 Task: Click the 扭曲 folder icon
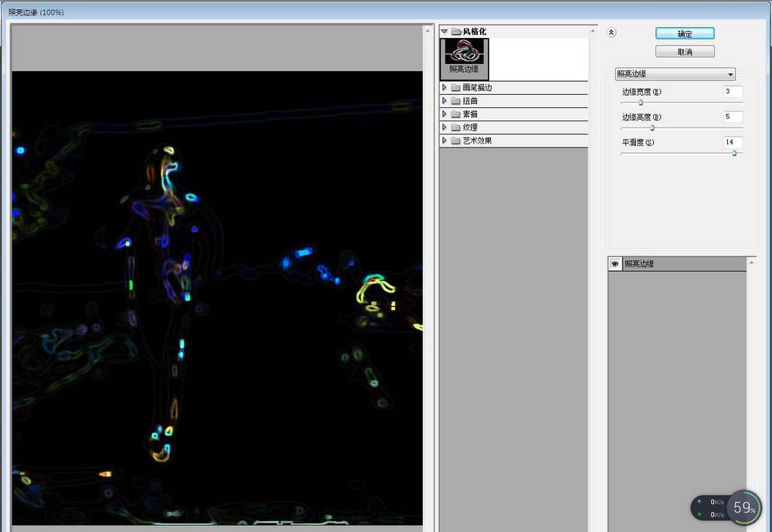[x=455, y=101]
